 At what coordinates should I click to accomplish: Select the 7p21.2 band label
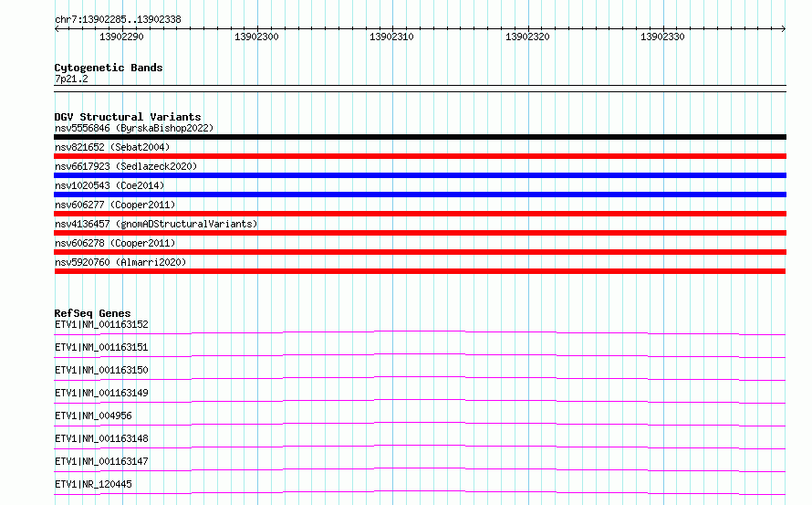(x=71, y=79)
